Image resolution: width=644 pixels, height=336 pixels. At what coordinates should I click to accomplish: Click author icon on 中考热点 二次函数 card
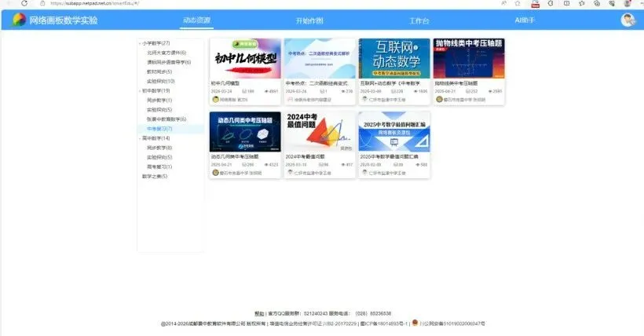click(290, 100)
